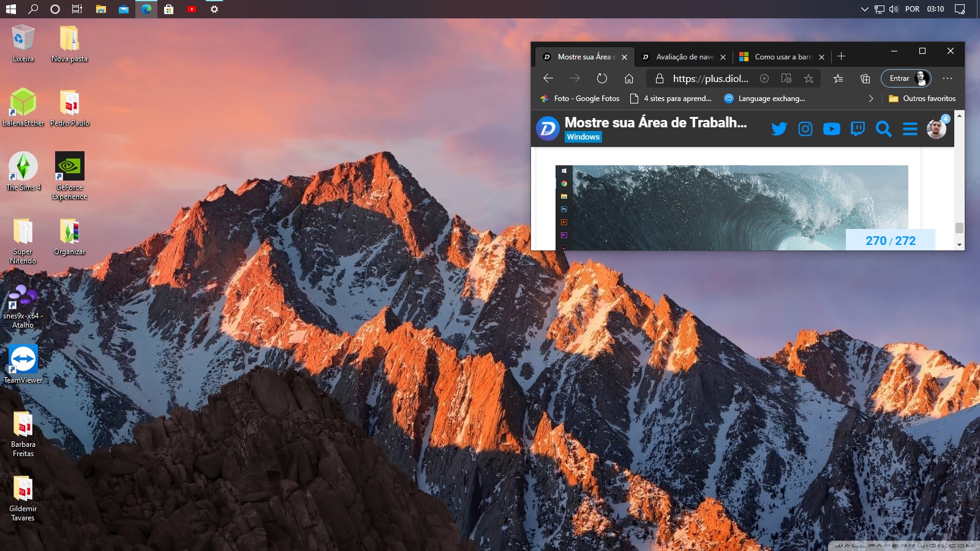Refresh the current page

601,78
